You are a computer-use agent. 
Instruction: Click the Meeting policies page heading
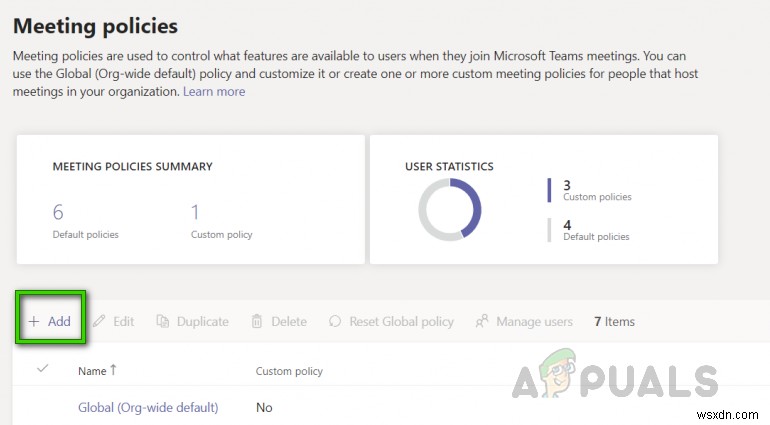click(x=95, y=25)
